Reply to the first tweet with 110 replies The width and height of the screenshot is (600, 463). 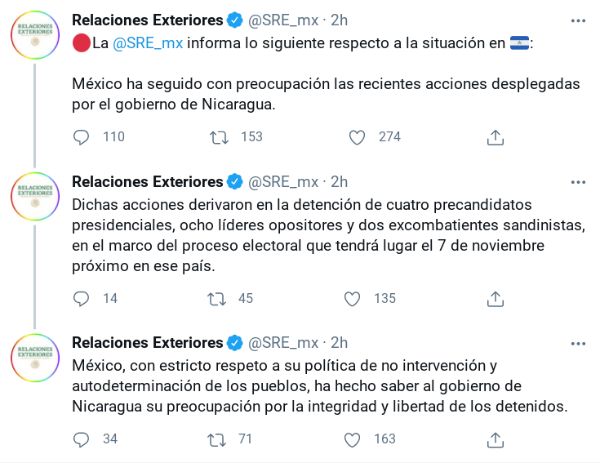(x=82, y=137)
